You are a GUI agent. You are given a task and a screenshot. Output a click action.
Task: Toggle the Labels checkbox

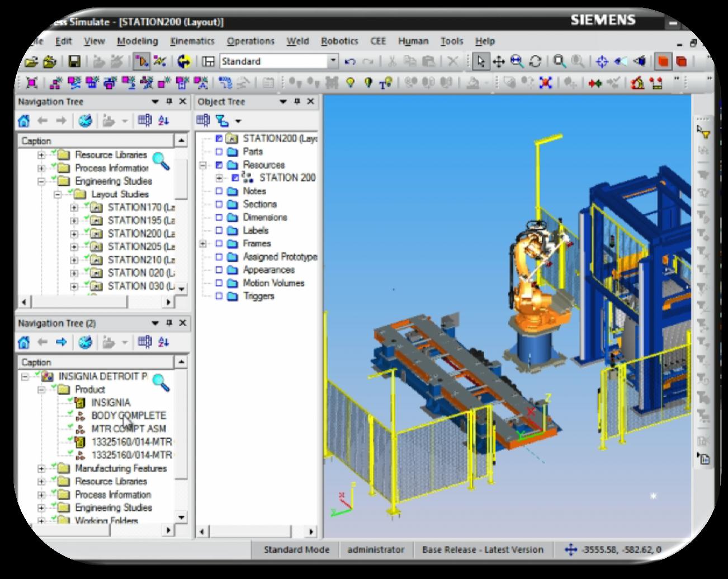point(219,230)
